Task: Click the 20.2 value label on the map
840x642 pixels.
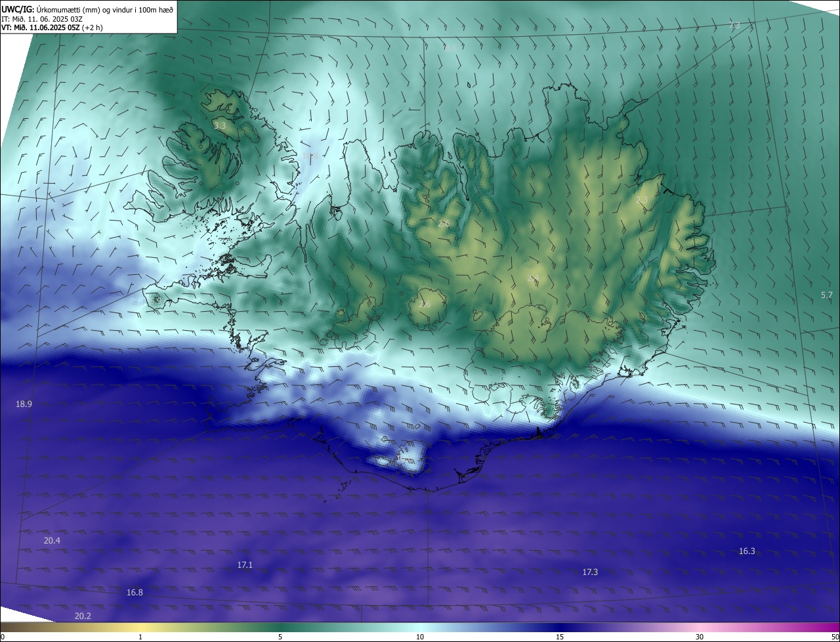Action: pyautogui.click(x=83, y=616)
